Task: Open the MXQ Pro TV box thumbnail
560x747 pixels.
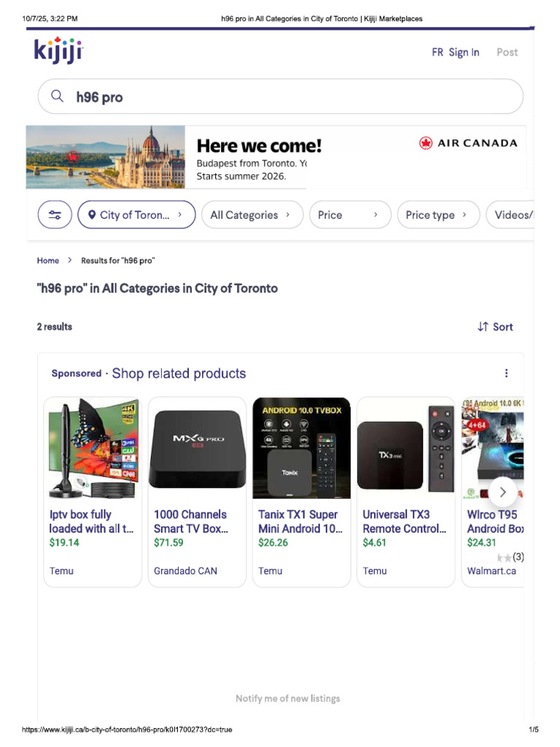Action: pos(197,449)
